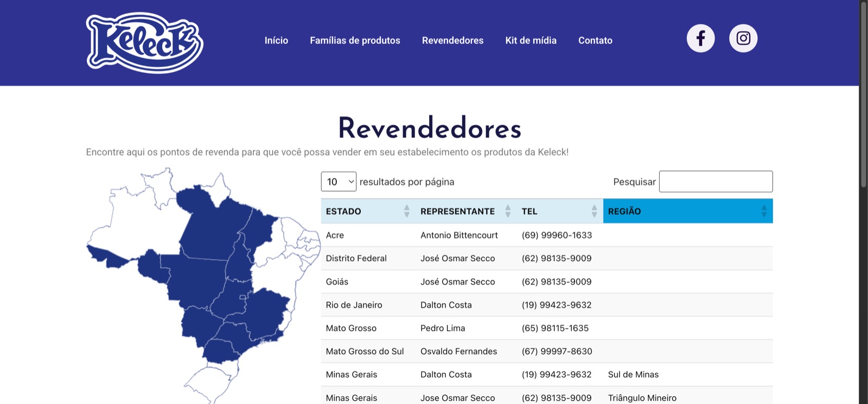The height and width of the screenshot is (404, 868).
Task: Click the Keleck logo
Action: click(x=145, y=43)
